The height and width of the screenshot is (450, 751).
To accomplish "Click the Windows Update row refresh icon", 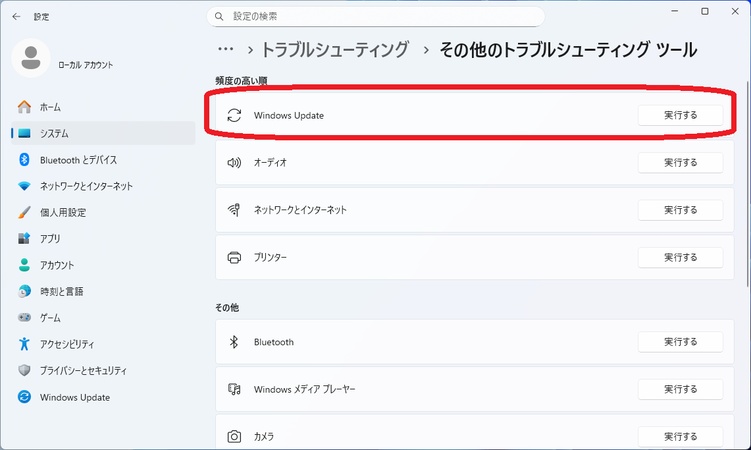I will pyautogui.click(x=234, y=115).
